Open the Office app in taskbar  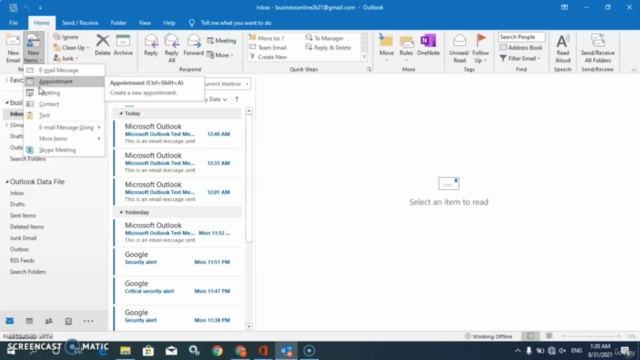[x=263, y=351]
